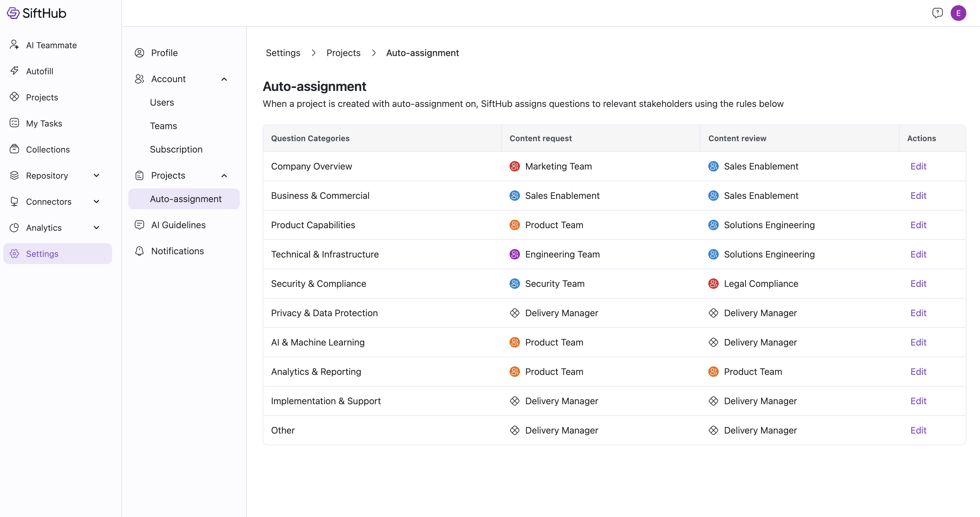Open the Collections sidebar item
The height and width of the screenshot is (517, 980).
[x=48, y=149]
